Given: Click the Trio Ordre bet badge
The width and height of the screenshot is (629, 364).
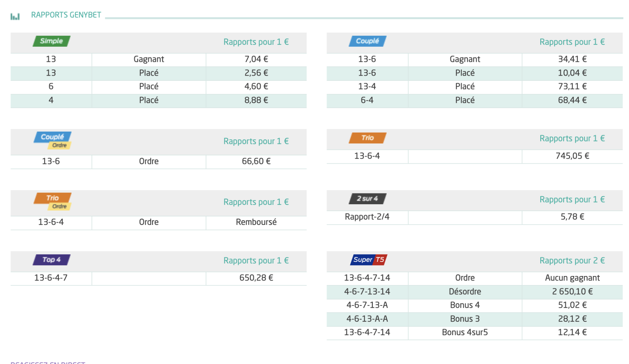Looking at the screenshot, I should point(52,201).
